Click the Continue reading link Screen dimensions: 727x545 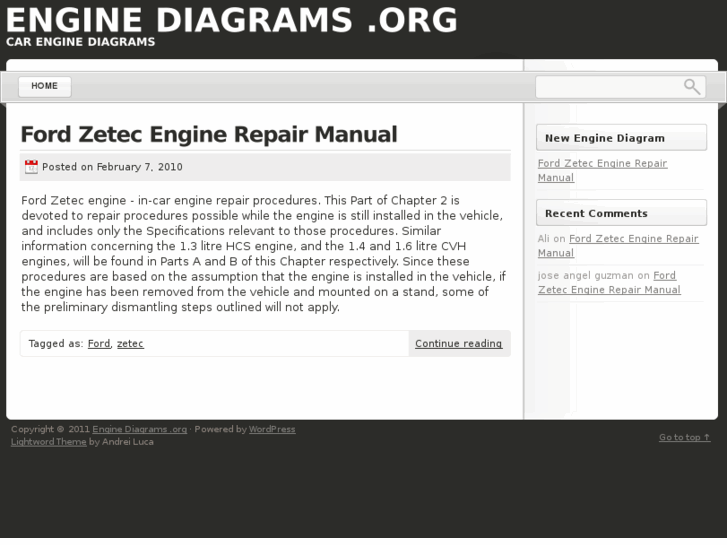click(x=459, y=344)
